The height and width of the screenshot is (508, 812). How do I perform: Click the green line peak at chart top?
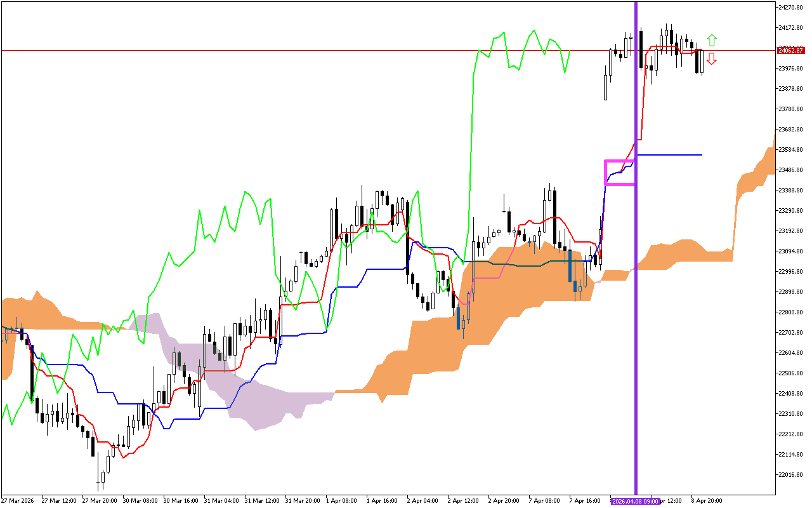pyautogui.click(x=534, y=30)
